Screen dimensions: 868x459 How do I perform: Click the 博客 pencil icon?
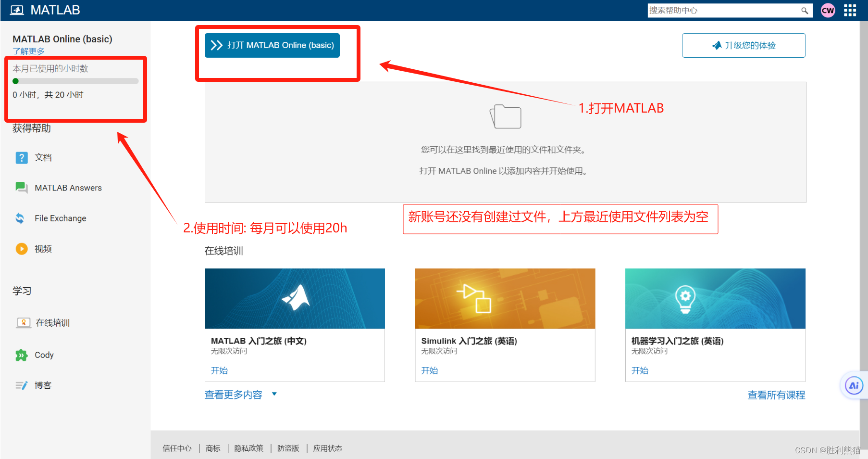[x=22, y=385]
